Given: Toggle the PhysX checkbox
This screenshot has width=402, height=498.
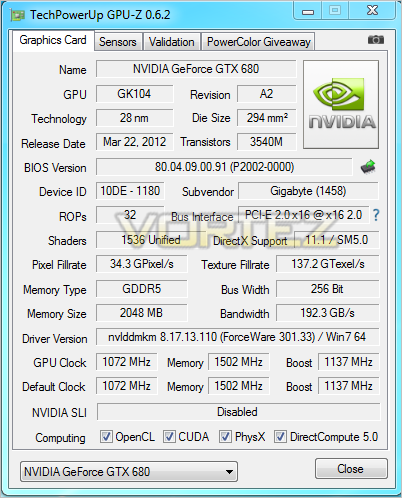Looking at the screenshot, I should pyautogui.click(x=225, y=436).
